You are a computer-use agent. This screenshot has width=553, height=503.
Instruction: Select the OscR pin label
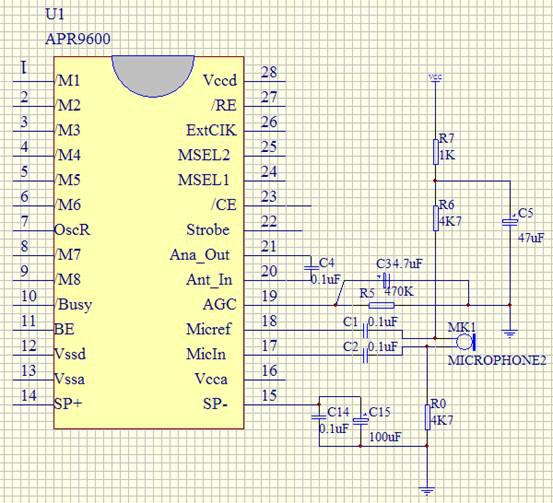(x=72, y=230)
